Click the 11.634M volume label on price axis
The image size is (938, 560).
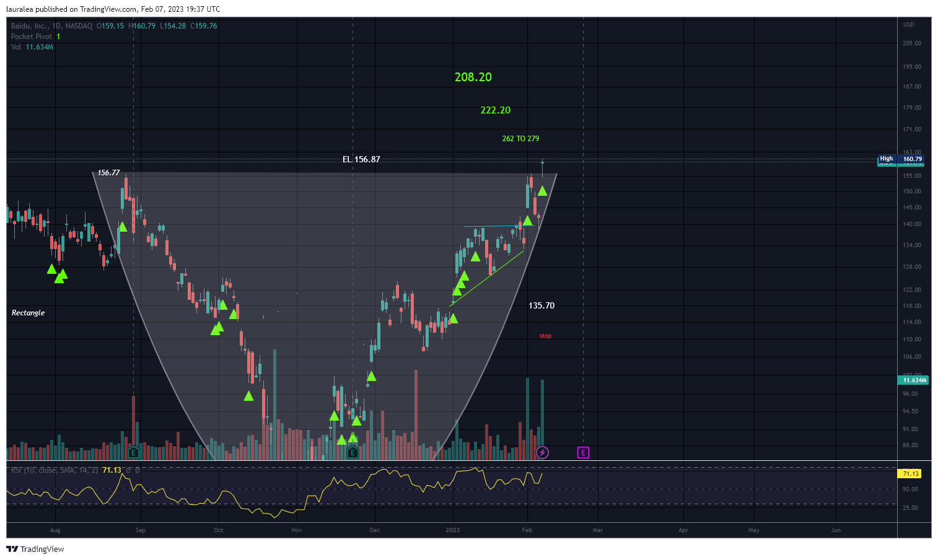pos(913,380)
